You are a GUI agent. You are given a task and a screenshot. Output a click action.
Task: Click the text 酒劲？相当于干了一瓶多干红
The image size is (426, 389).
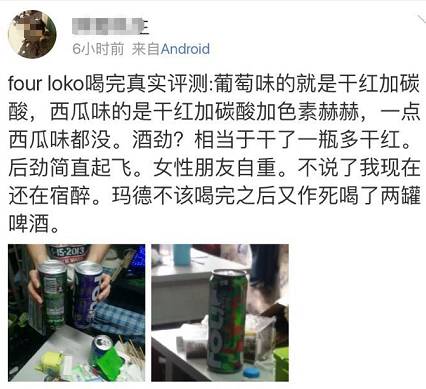coord(271,140)
